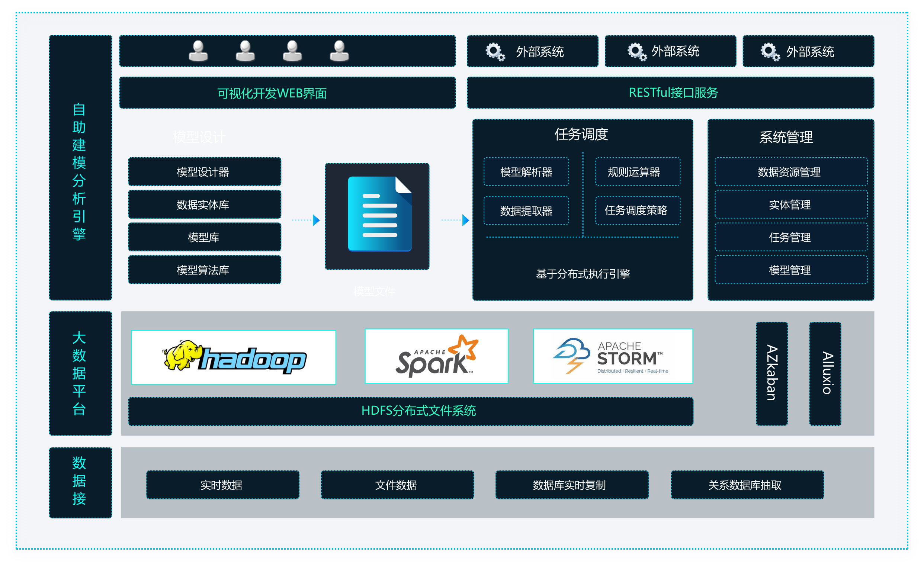Image resolution: width=924 pixels, height=569 pixels.
Task: Click the vertical Alluxio block
Action: (825, 373)
